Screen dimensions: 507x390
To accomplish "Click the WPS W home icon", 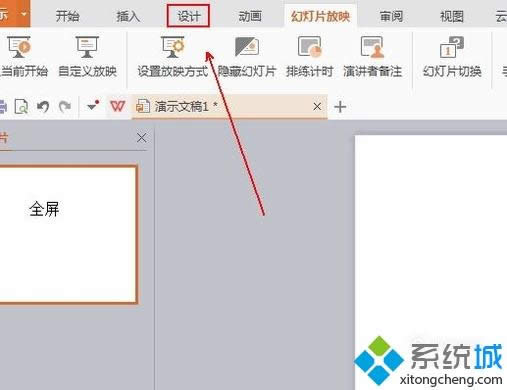I will pyautogui.click(x=118, y=106).
